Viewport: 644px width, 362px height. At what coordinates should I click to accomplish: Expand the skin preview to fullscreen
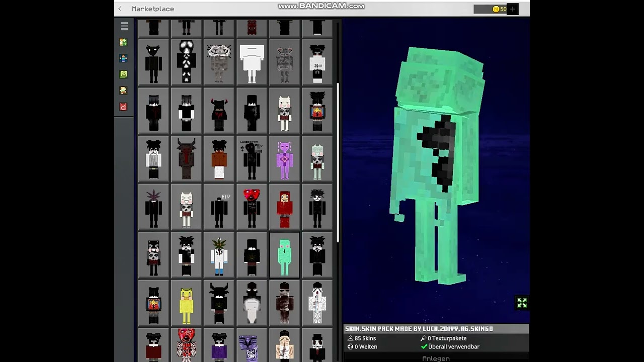point(522,303)
